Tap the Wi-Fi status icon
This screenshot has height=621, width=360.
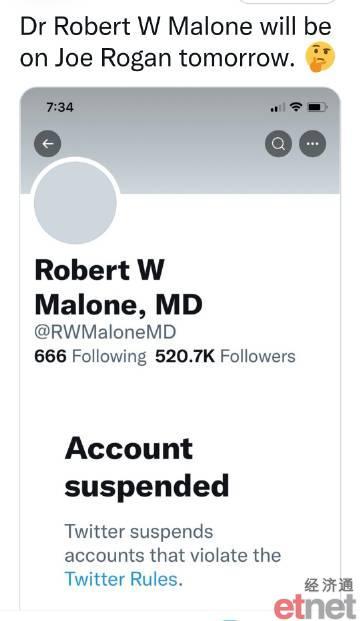point(296,107)
